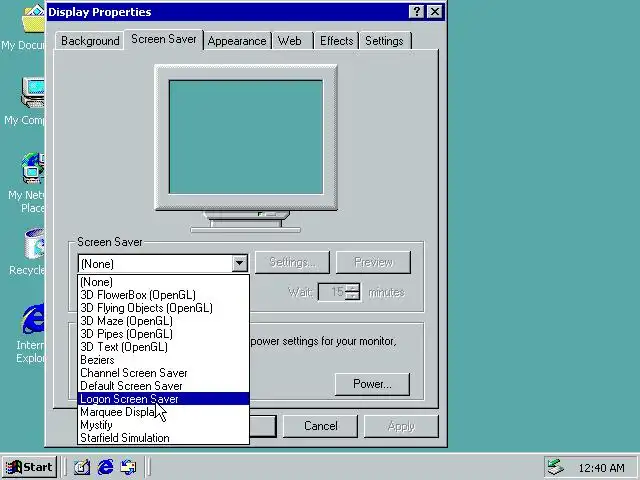Open the My Documents desktop icon
Image resolution: width=640 pixels, height=480 pixels.
click(x=33, y=20)
